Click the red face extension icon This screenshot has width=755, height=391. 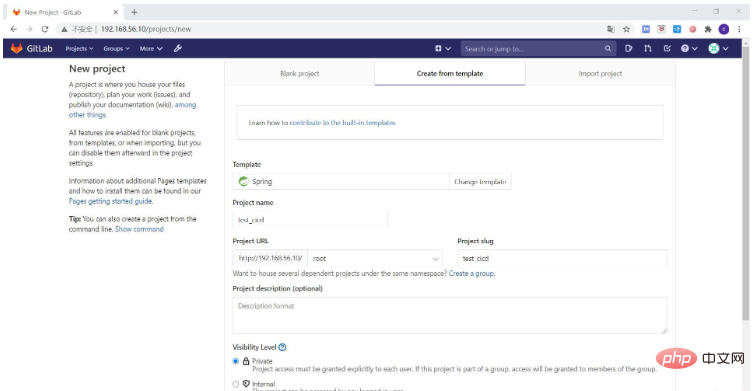pos(662,29)
